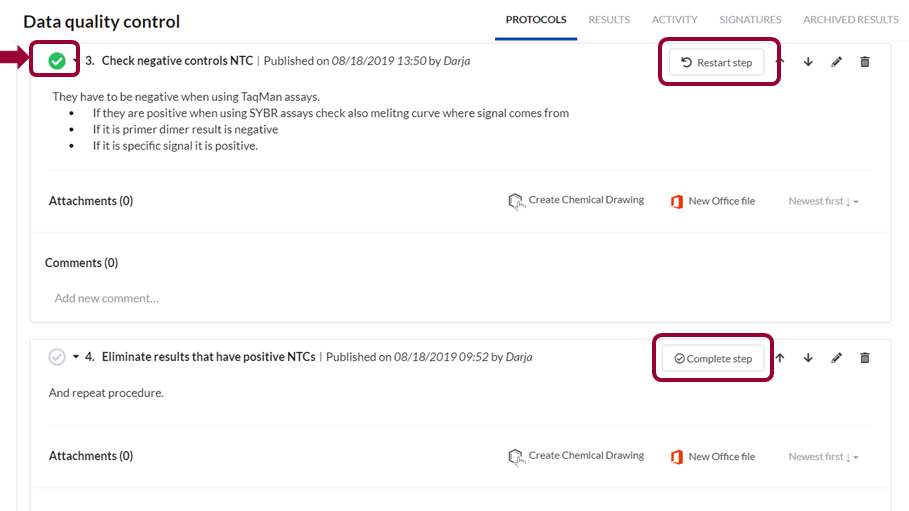909x511 pixels.
Task: Edit step 3 using pencil icon
Action: click(837, 62)
